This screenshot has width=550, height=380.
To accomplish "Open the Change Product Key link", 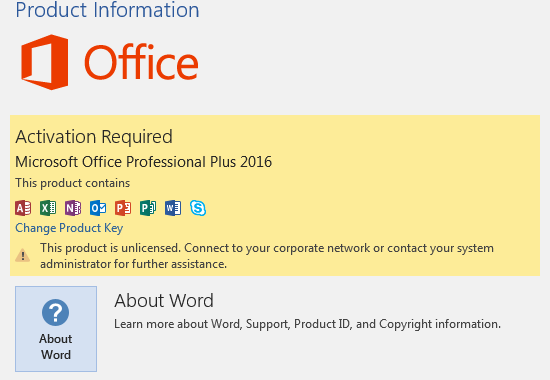I will 69,228.
